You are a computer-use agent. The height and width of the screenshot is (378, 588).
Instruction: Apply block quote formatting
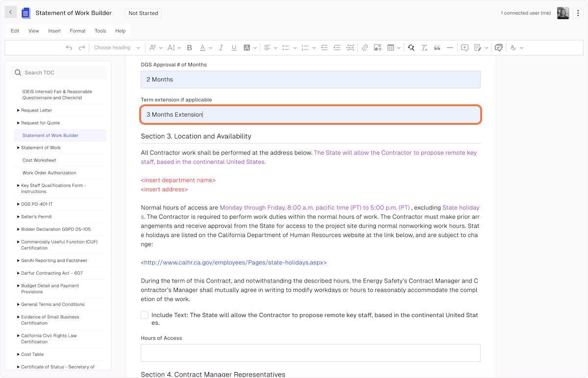pyautogui.click(x=437, y=47)
